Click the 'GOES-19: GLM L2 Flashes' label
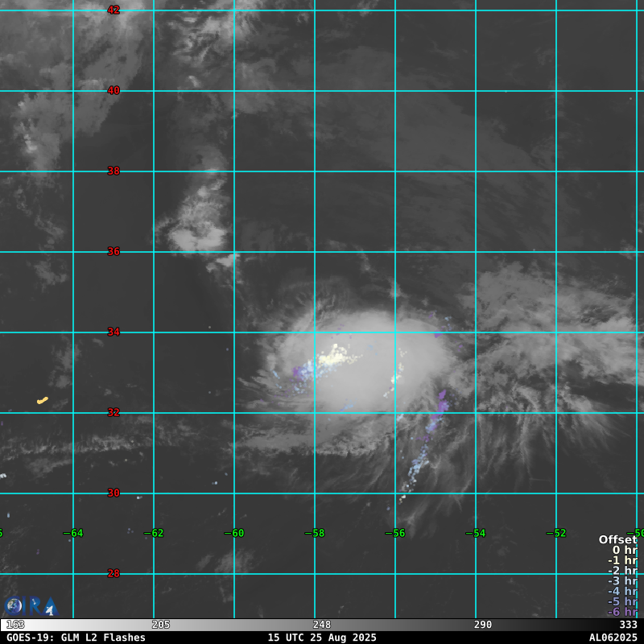Screen dimensions: 644x644 pos(76,638)
